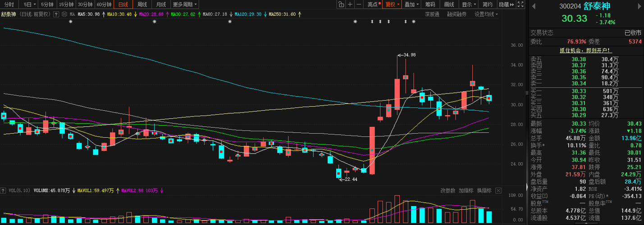Zoom out the chart with the minus icon

coord(359,4)
